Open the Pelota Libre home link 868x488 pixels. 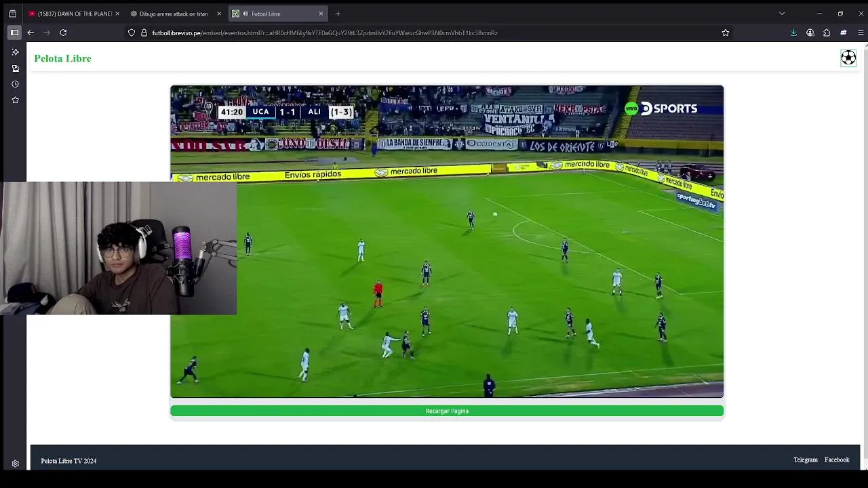click(x=62, y=58)
